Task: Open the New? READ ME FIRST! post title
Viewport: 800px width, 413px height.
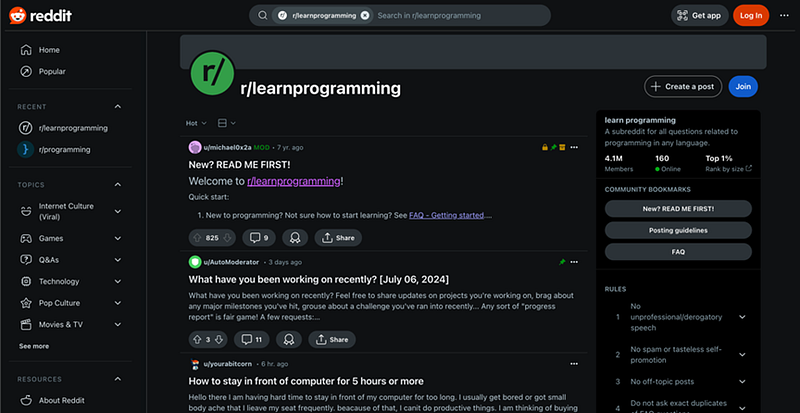Action: click(x=240, y=165)
